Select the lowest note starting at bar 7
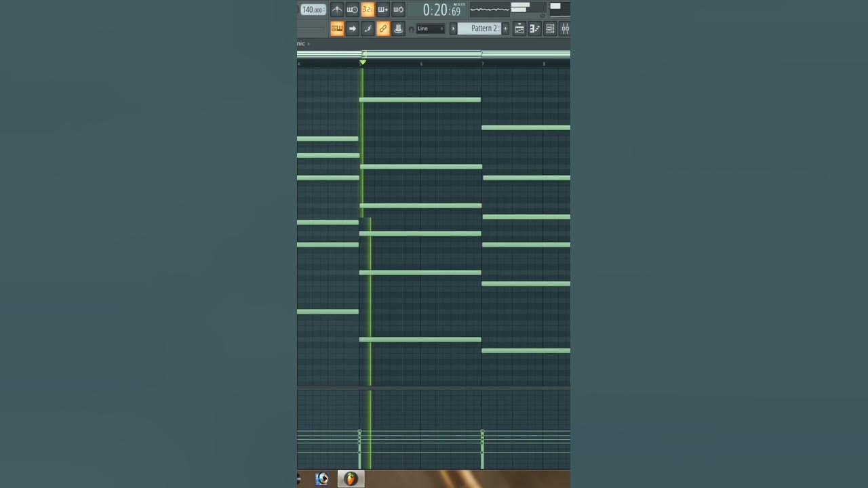The width and height of the screenshot is (868, 488). coord(526,350)
